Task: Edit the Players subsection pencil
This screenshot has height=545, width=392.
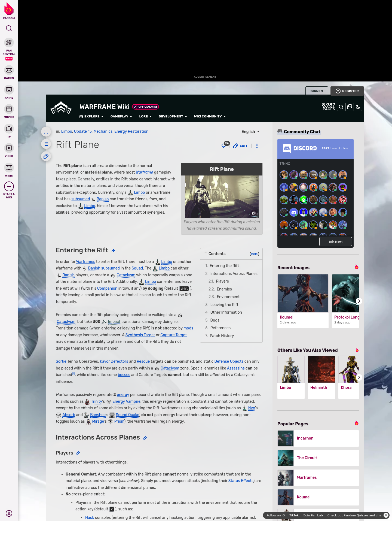Action: [x=78, y=453]
